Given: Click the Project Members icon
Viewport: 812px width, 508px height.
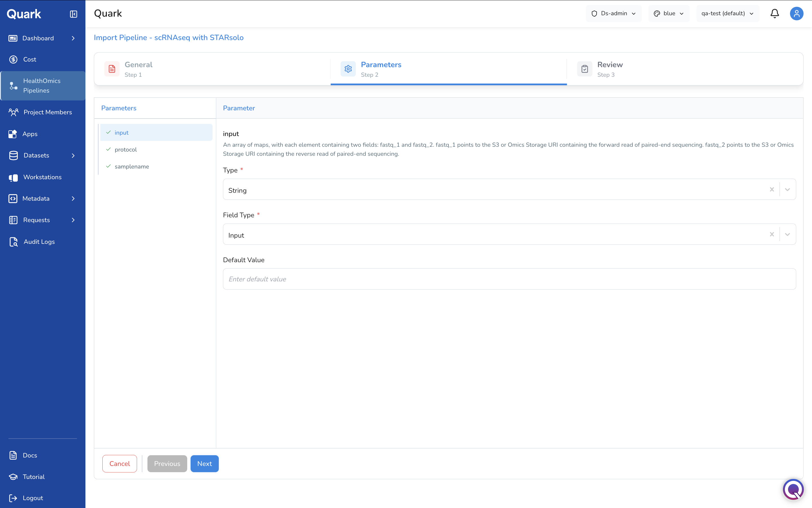Looking at the screenshot, I should tap(14, 112).
